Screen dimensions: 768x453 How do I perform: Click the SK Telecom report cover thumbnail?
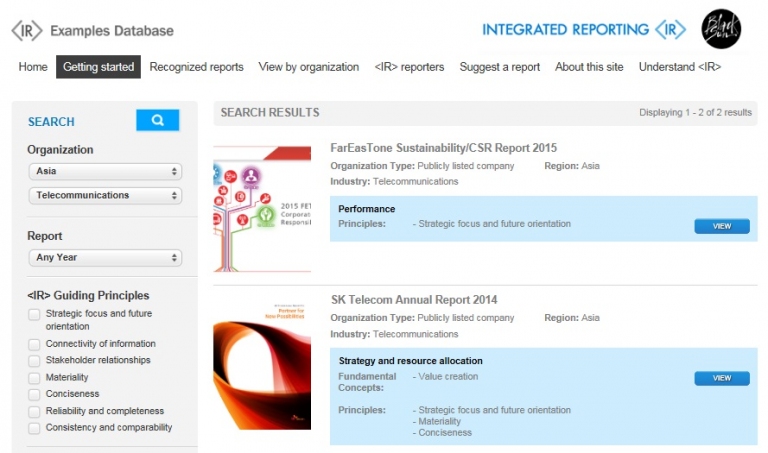[x=262, y=365]
